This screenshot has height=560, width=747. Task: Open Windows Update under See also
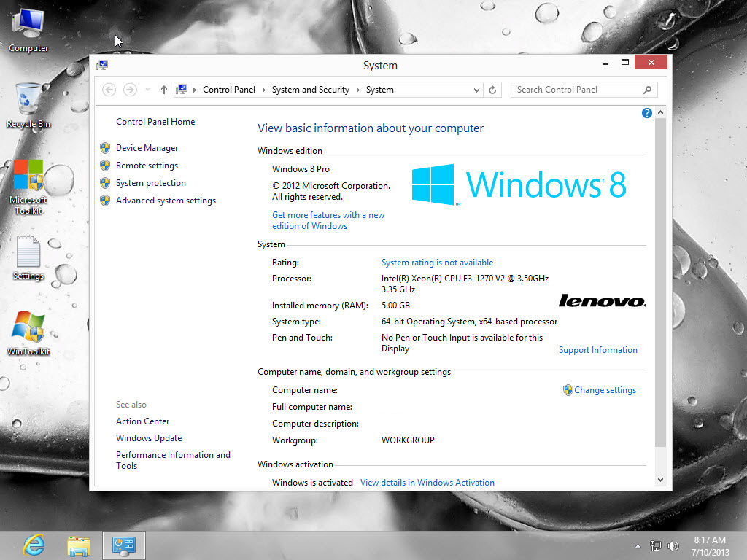point(149,438)
